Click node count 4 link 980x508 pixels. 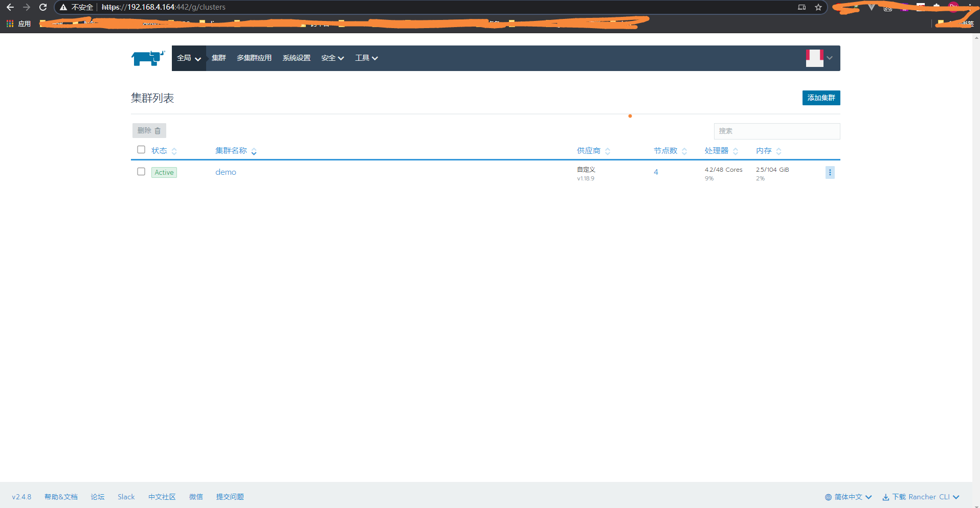point(656,172)
